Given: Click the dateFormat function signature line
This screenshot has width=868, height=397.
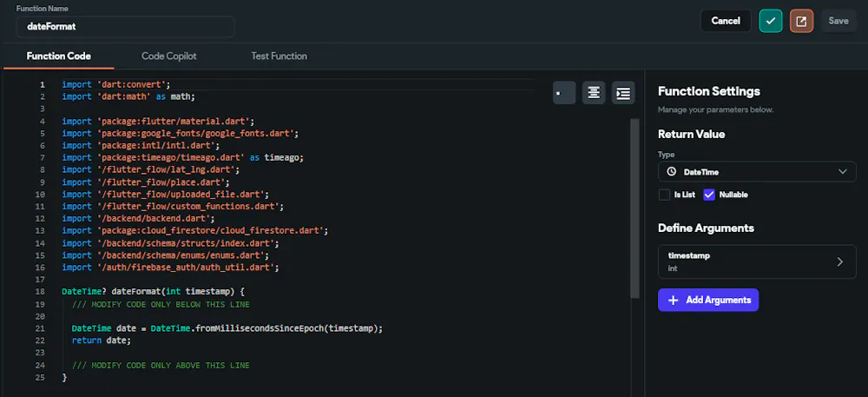Looking at the screenshot, I should click(x=154, y=291).
